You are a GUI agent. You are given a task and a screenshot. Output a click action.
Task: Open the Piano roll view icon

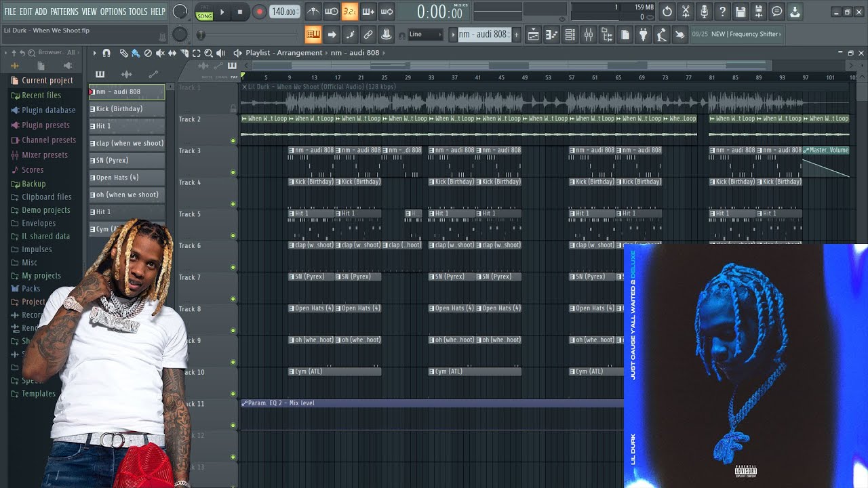552,35
